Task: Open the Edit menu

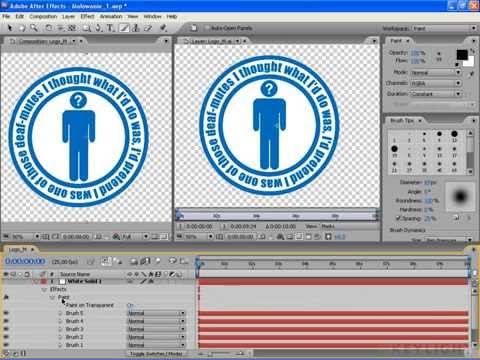Action: point(20,16)
